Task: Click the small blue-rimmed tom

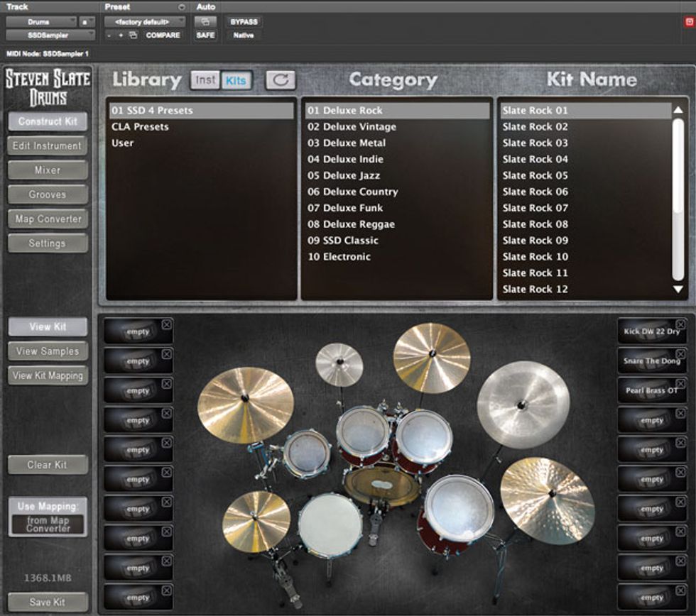Action: (307, 453)
